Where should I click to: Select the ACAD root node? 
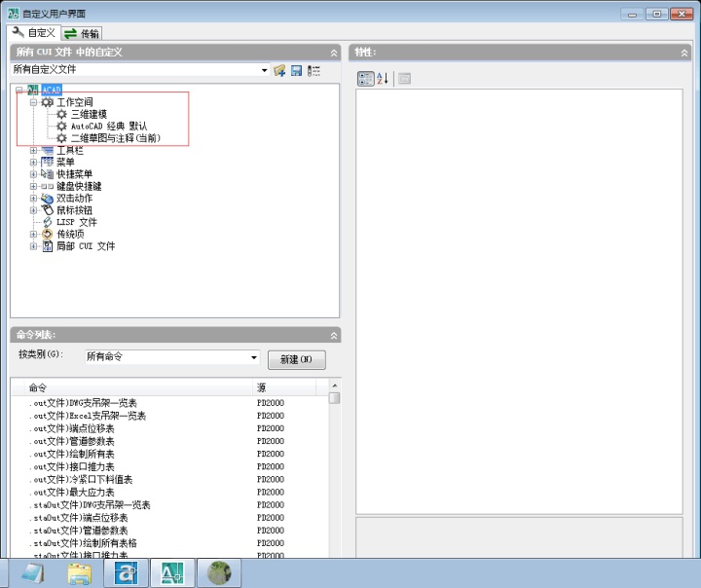pyautogui.click(x=52, y=90)
